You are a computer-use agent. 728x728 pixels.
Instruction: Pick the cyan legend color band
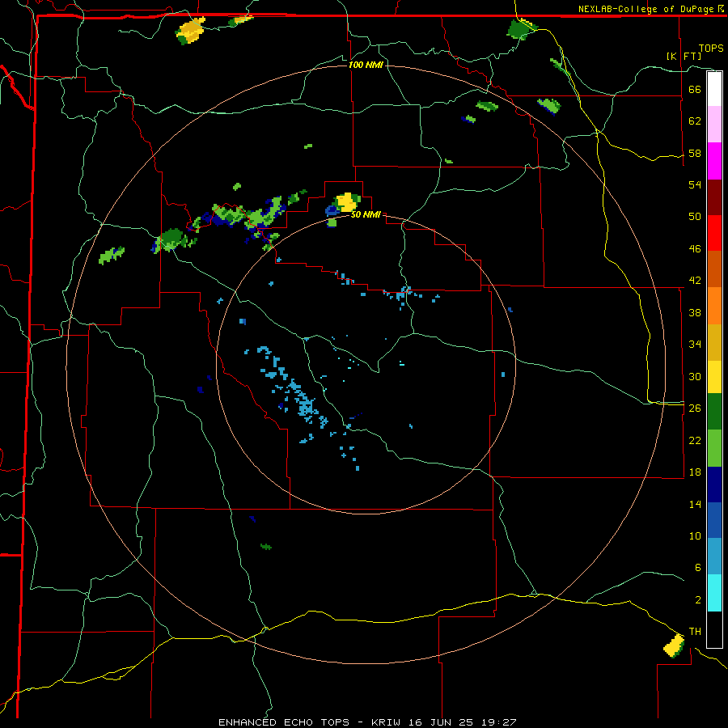[714, 593]
